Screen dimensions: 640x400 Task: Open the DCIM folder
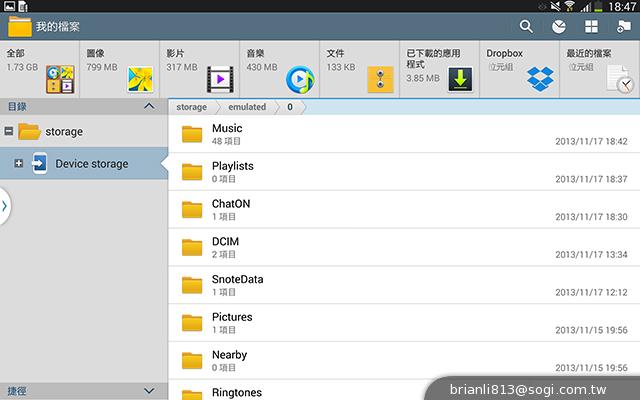pyautogui.click(x=404, y=247)
